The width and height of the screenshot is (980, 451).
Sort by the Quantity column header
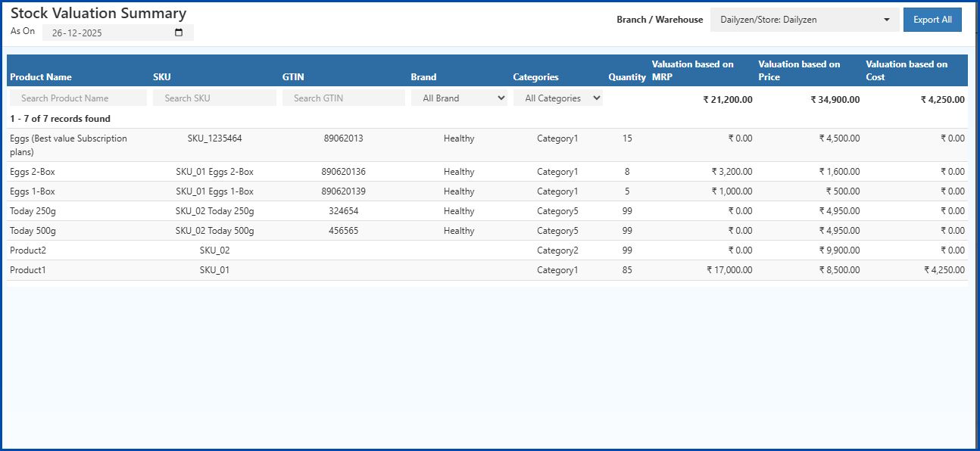(626, 76)
